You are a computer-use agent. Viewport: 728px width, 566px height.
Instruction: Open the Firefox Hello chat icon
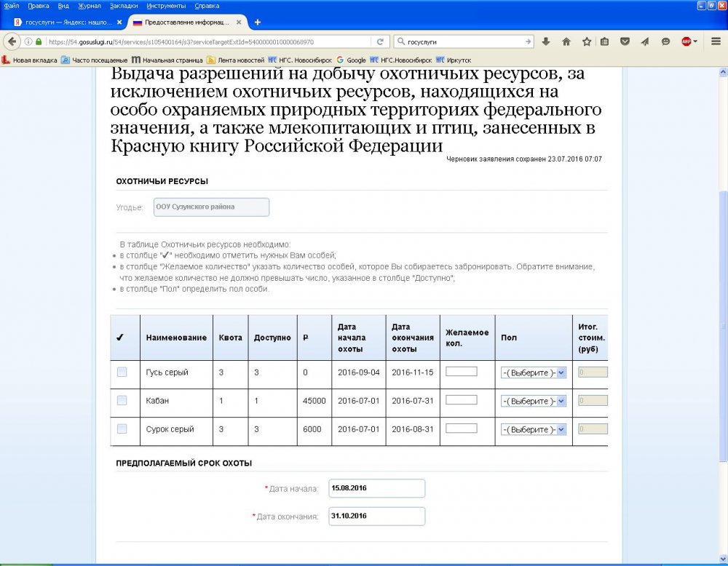pos(665,41)
